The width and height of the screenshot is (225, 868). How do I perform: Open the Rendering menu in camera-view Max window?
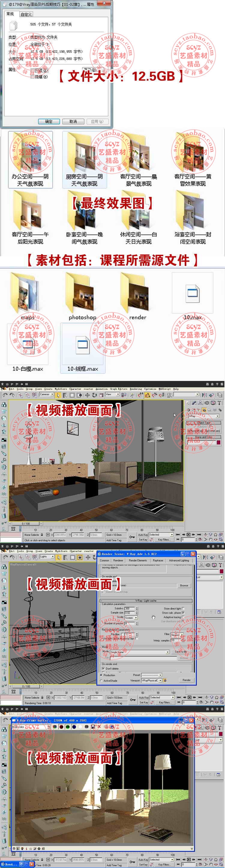click(x=136, y=388)
